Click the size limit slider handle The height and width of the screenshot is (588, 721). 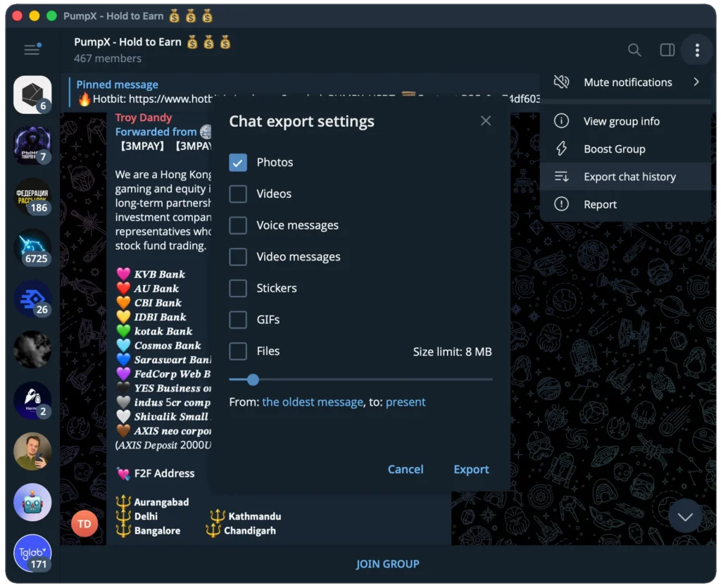253,380
